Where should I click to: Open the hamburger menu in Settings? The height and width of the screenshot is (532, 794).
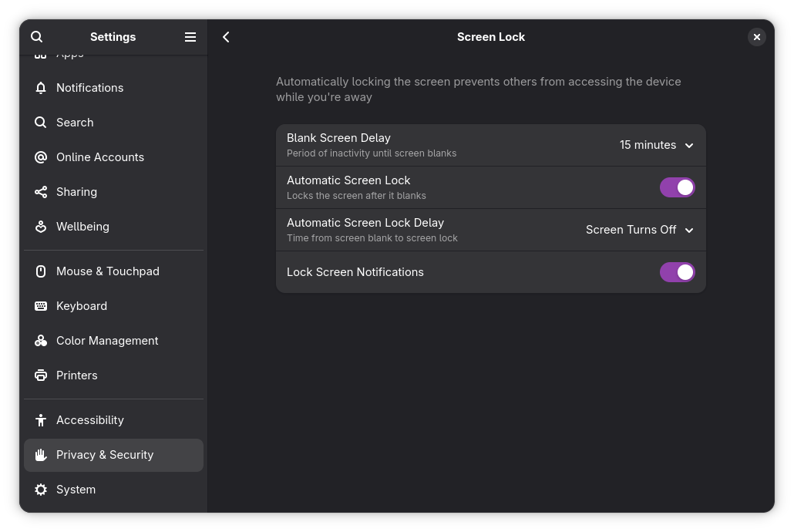tap(190, 36)
